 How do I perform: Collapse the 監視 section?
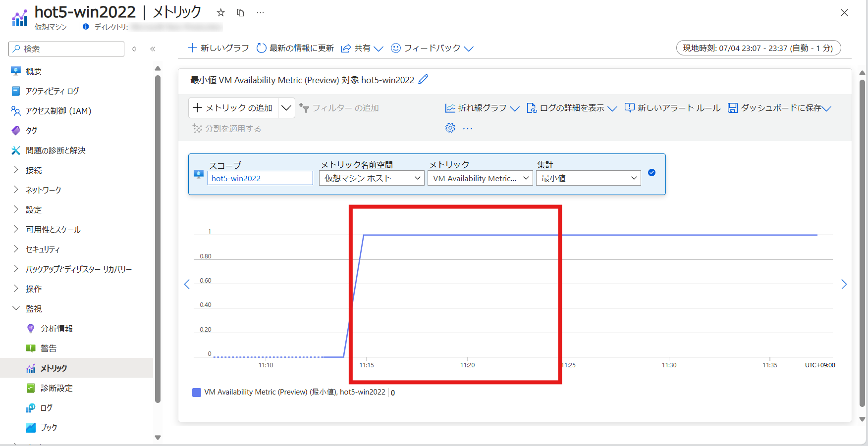(x=16, y=308)
